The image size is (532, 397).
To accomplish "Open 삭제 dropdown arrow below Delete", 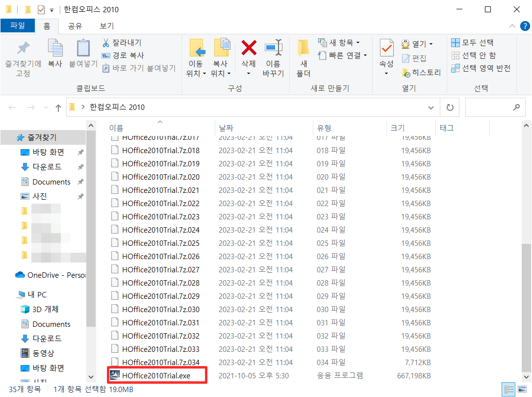I will point(249,73).
